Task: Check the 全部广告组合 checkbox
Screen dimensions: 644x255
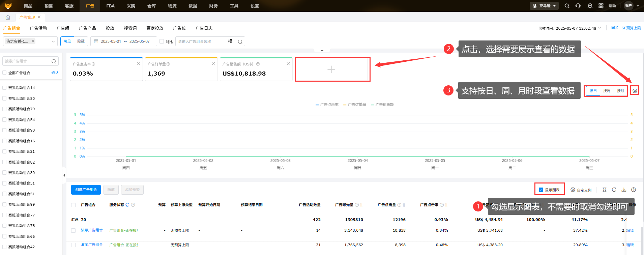Action: pos(4,73)
